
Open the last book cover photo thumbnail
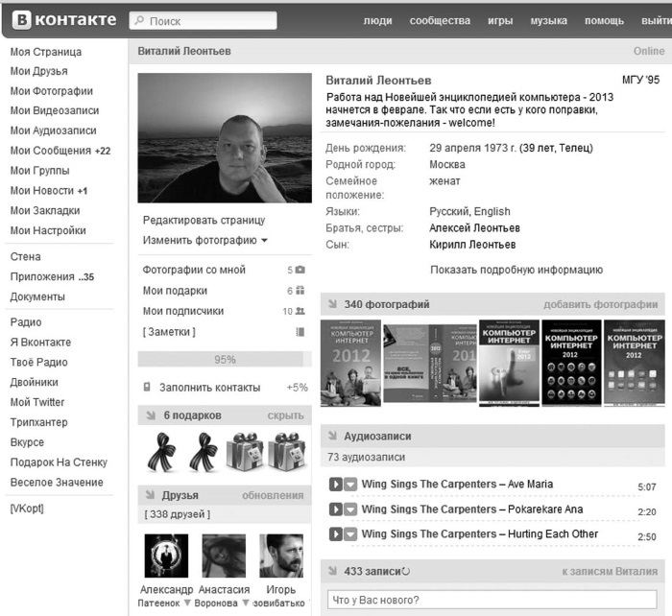point(635,363)
